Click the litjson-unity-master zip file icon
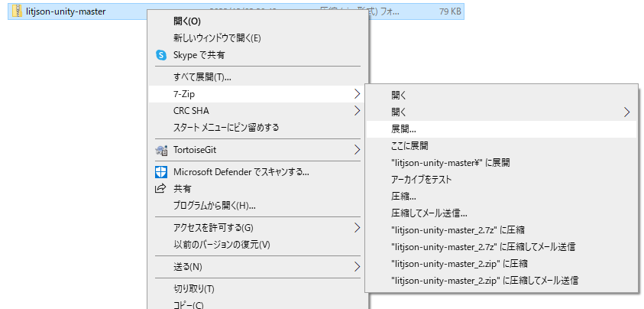 (18, 11)
